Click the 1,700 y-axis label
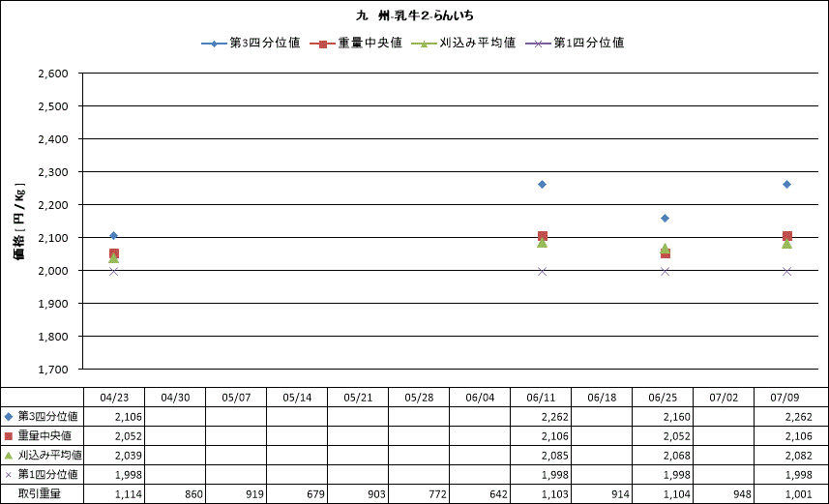This screenshot has width=829, height=504. coord(53,370)
